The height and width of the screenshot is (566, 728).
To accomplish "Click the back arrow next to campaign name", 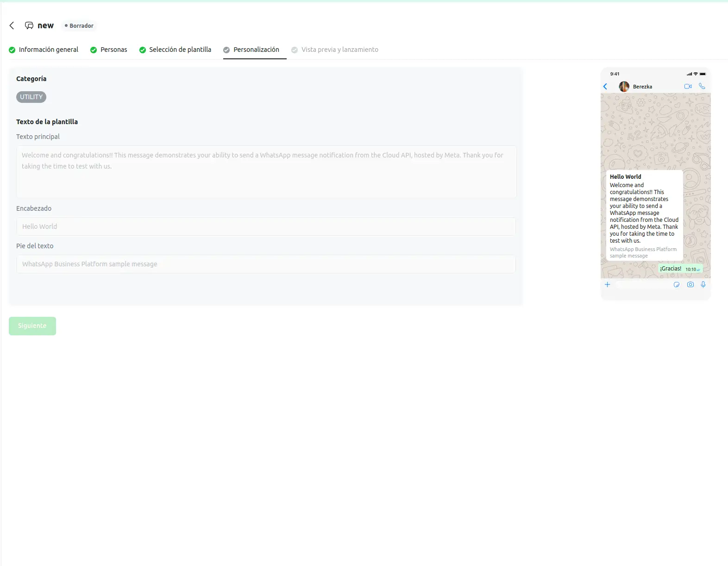I will click(x=12, y=25).
